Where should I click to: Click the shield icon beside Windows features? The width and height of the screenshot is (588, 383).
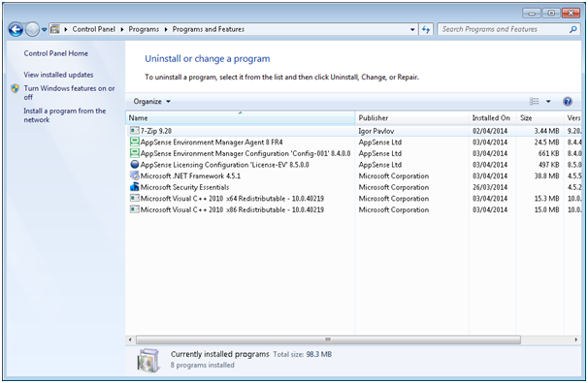(15, 88)
